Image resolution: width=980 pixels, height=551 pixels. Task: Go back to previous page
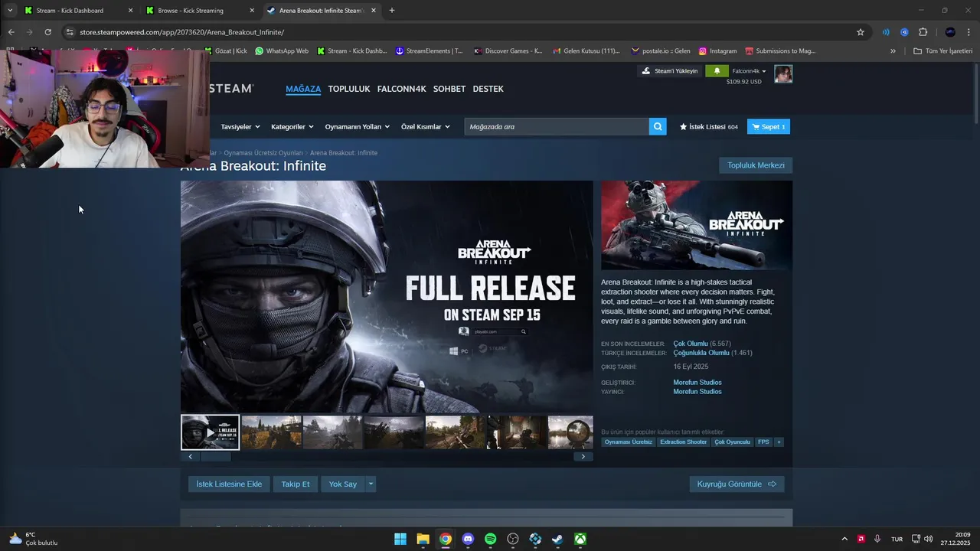(11, 32)
